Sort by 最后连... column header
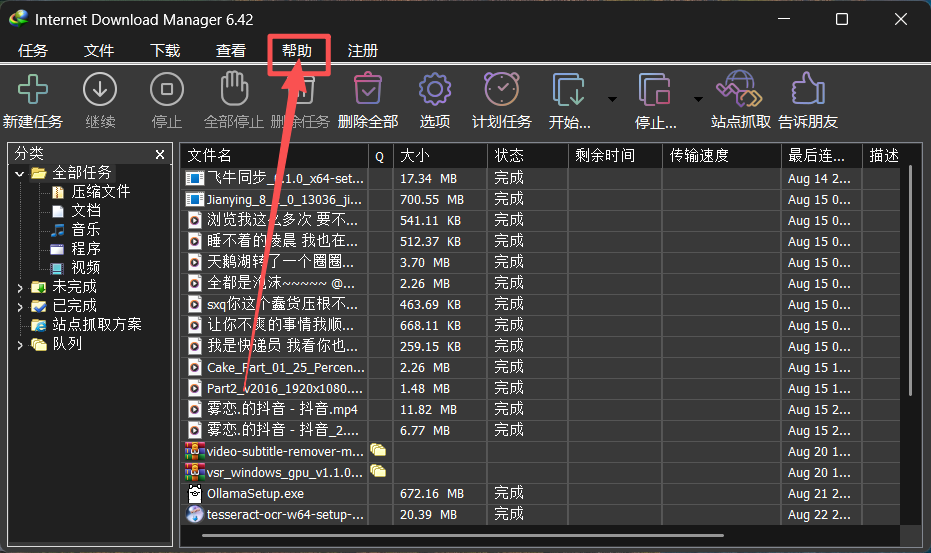Image resolution: width=931 pixels, height=553 pixels. coord(821,156)
